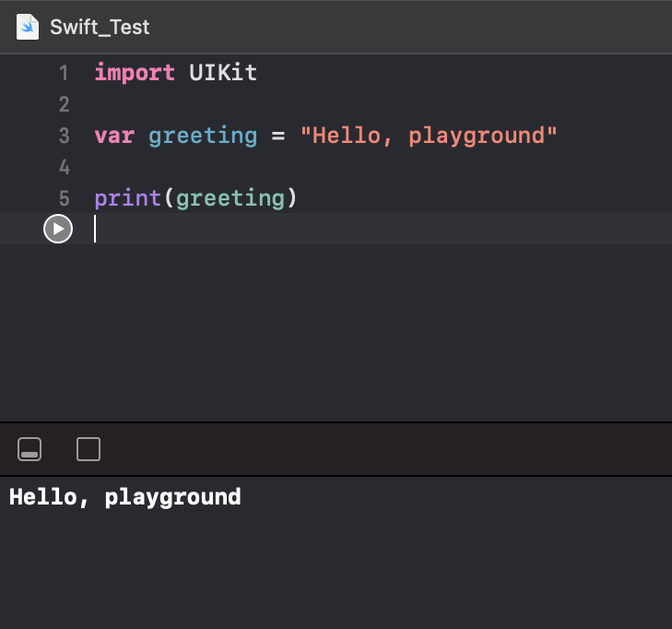Image resolution: width=672 pixels, height=629 pixels.
Task: Click line number 4 in the gutter
Action: [x=64, y=167]
